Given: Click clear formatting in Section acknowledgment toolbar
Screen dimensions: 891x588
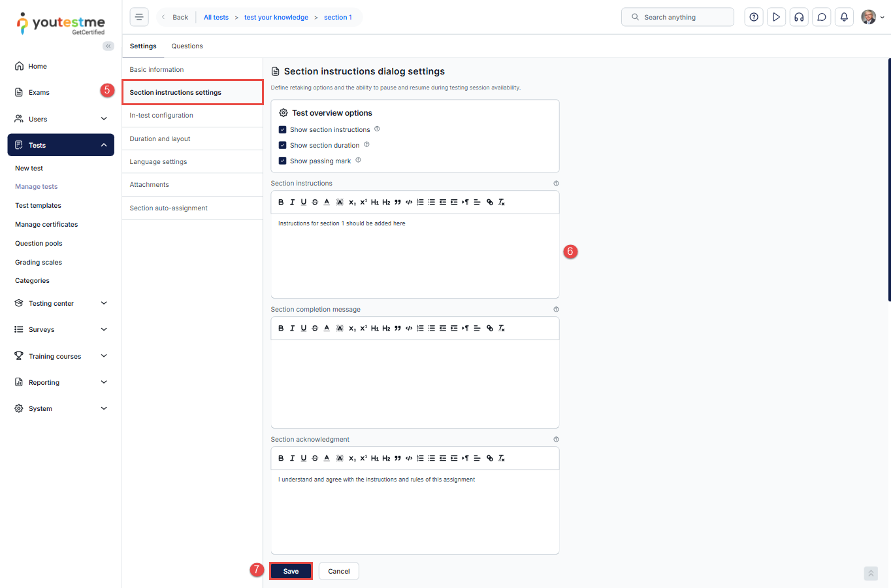Looking at the screenshot, I should click(x=502, y=459).
